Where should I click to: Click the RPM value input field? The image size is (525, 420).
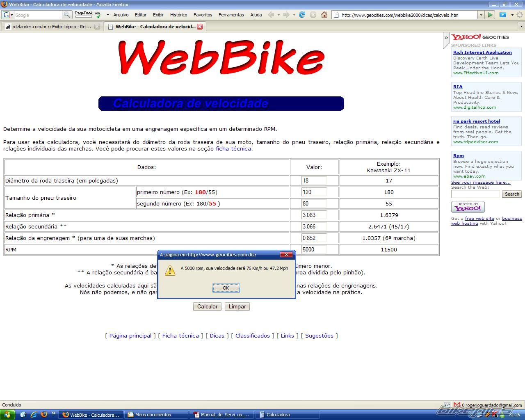pos(314,249)
